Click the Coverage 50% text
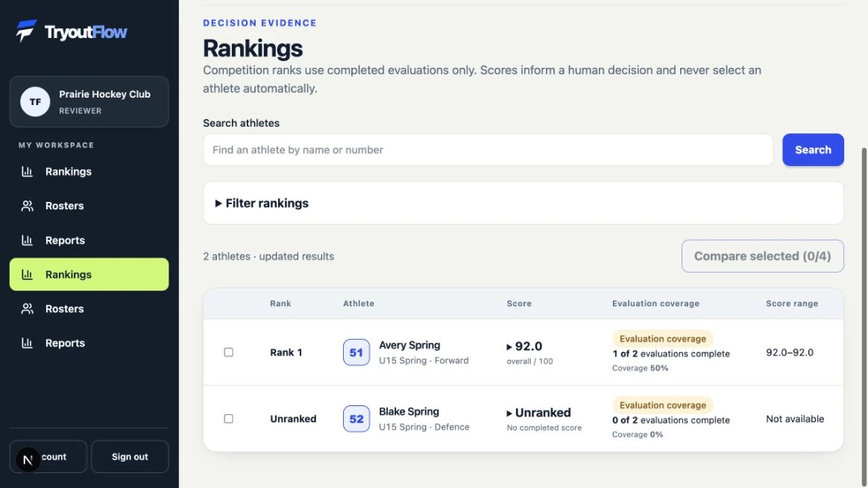This screenshot has width=868, height=488. (x=640, y=368)
